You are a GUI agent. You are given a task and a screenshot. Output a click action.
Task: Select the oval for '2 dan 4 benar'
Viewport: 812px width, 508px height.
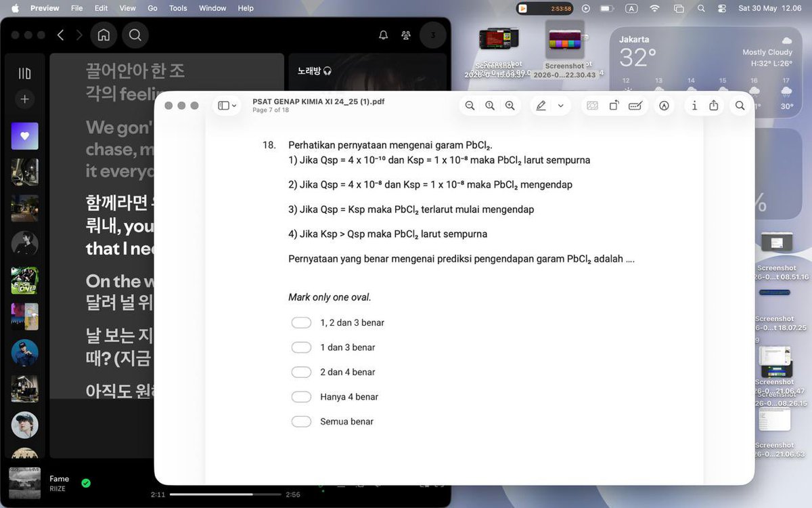pos(301,372)
